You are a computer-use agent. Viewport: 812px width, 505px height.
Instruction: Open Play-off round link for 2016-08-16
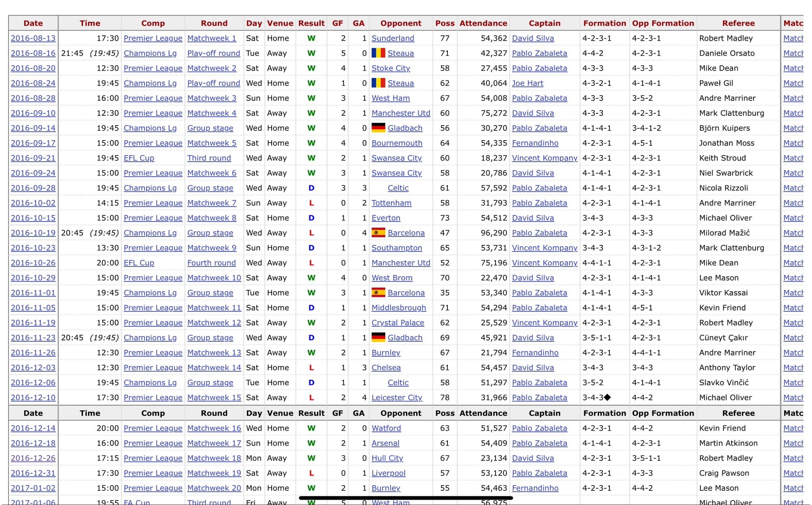tap(214, 53)
